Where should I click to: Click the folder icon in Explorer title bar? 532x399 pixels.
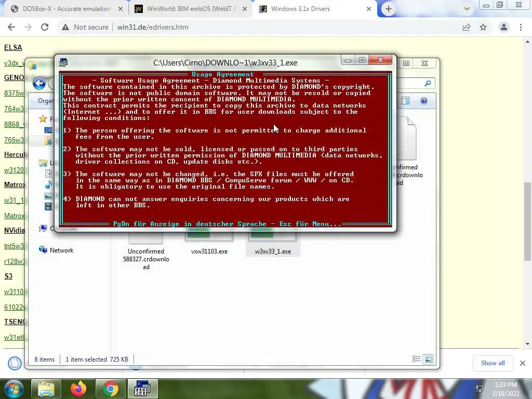(x=33, y=65)
